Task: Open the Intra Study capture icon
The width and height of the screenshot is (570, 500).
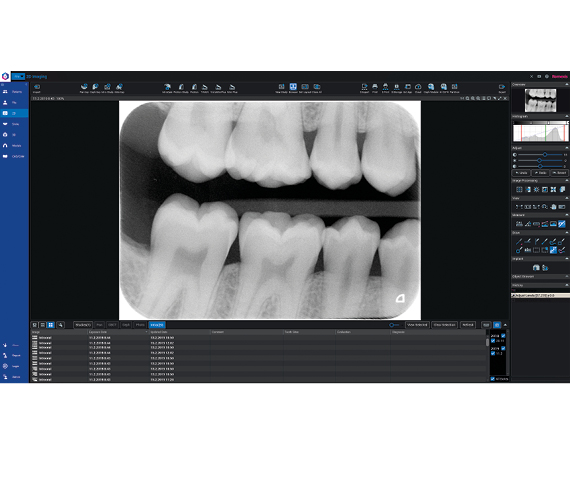Action: [x=107, y=87]
